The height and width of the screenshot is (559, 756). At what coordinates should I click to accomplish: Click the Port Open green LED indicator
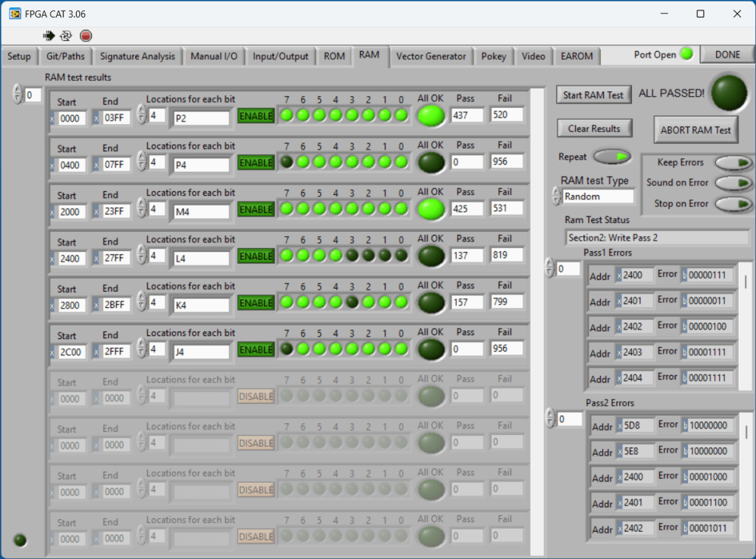tap(687, 54)
